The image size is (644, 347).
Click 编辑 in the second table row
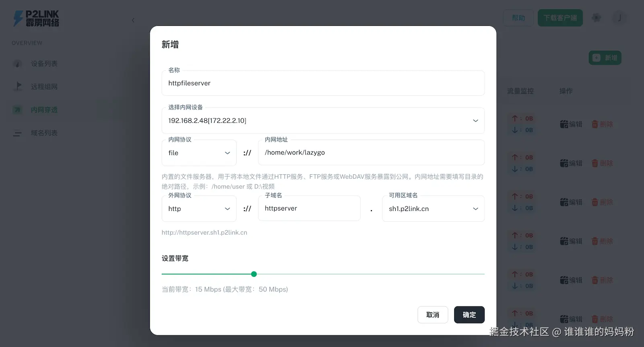[x=571, y=163]
